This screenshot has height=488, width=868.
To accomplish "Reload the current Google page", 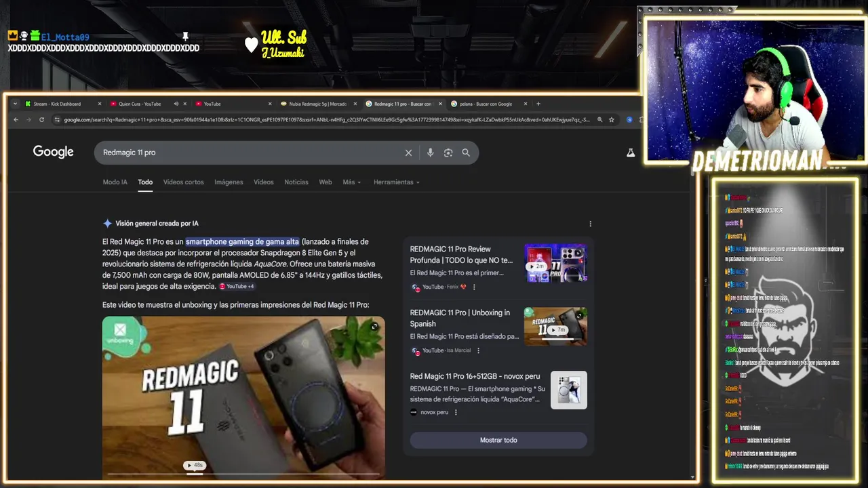I will [x=41, y=120].
